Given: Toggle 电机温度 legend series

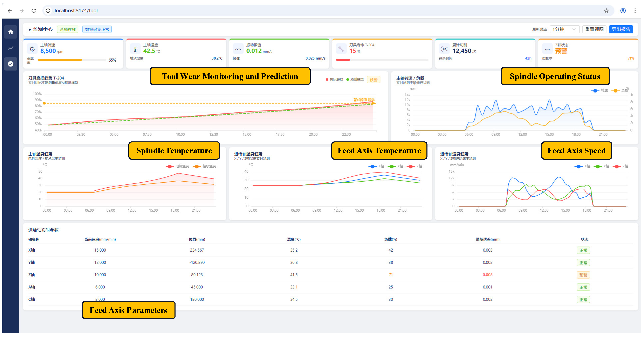Looking at the screenshot, I should (x=177, y=166).
